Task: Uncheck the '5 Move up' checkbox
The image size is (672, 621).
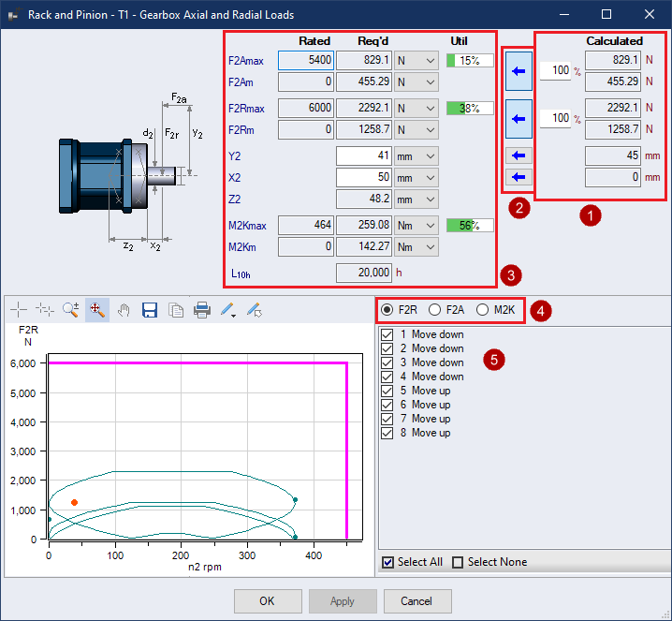Action: click(x=387, y=391)
